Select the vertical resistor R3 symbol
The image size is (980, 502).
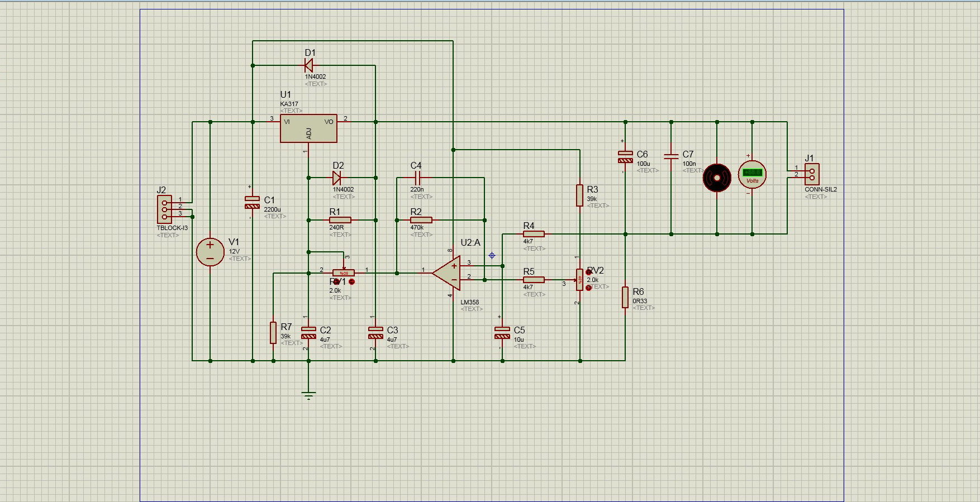(x=580, y=195)
